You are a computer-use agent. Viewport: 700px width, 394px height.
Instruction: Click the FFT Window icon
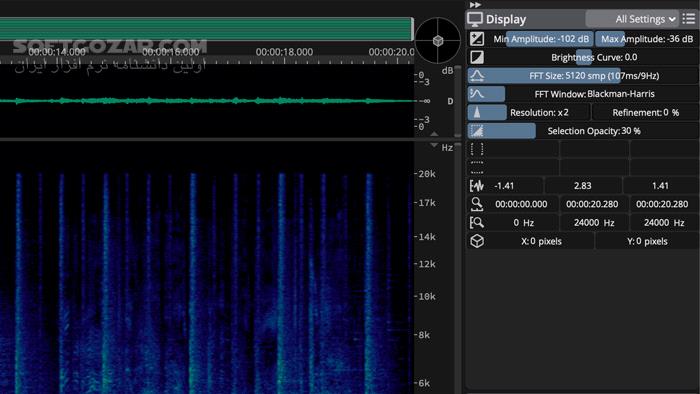click(x=477, y=94)
